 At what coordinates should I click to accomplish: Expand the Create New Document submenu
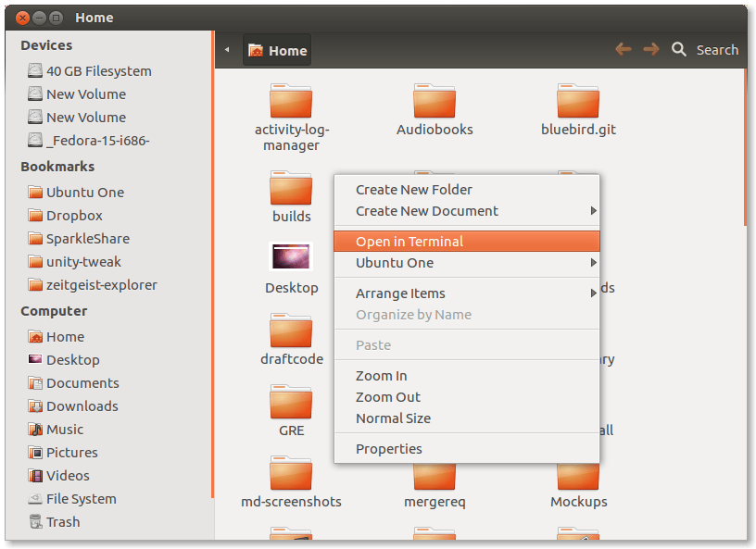[426, 211]
